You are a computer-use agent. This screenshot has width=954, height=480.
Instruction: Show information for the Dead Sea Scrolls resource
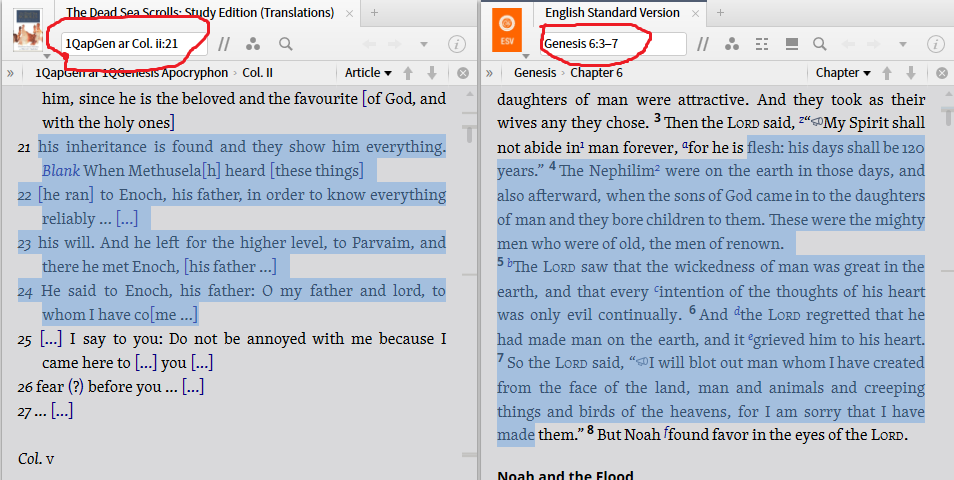(x=457, y=44)
